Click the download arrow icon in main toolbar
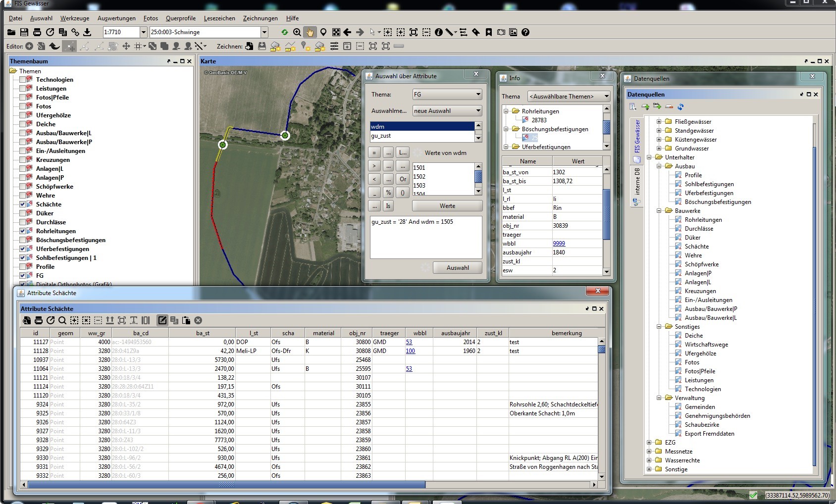The width and height of the screenshot is (836, 504). 87,32
